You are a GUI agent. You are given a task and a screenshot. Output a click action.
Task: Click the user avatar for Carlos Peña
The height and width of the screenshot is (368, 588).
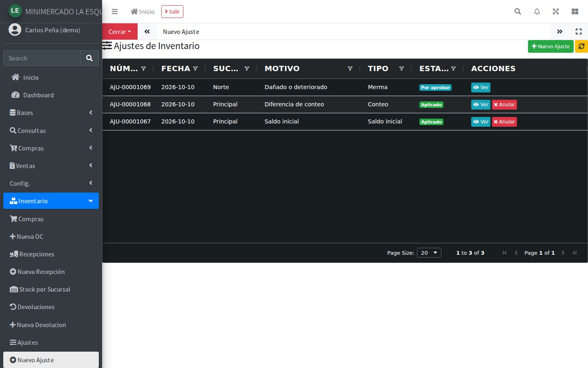(15, 30)
